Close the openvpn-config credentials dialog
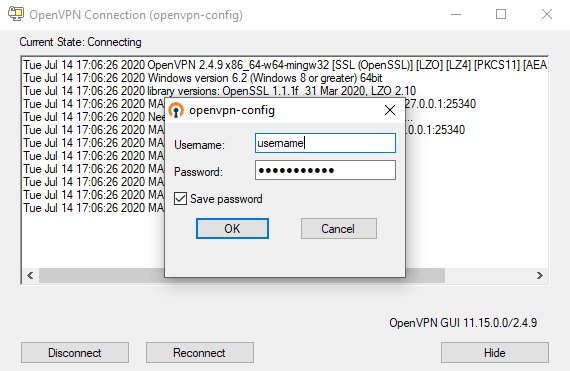 click(390, 110)
